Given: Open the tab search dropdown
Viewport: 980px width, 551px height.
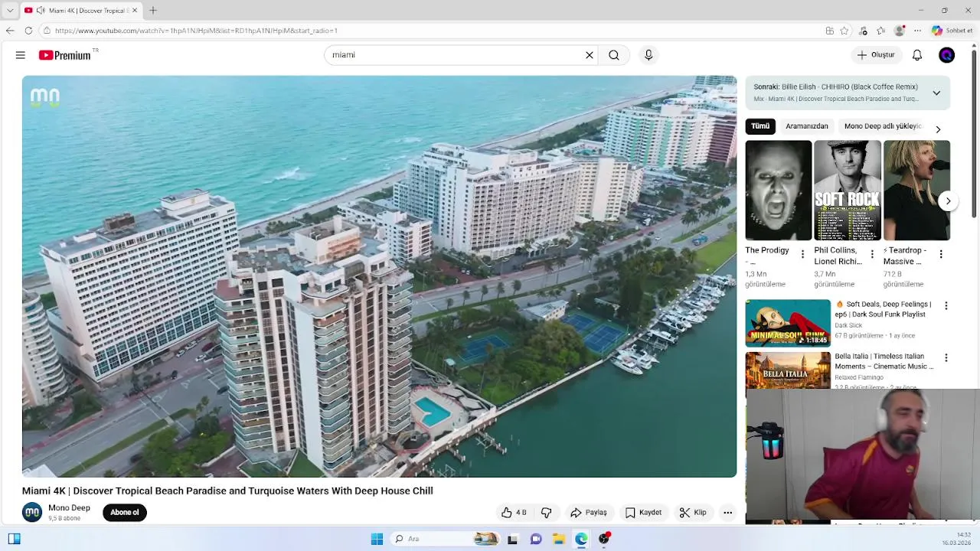Looking at the screenshot, I should click(10, 11).
